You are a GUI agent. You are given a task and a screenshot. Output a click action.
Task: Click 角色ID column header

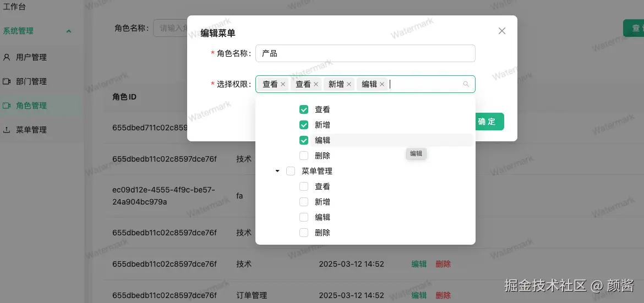[x=124, y=97]
